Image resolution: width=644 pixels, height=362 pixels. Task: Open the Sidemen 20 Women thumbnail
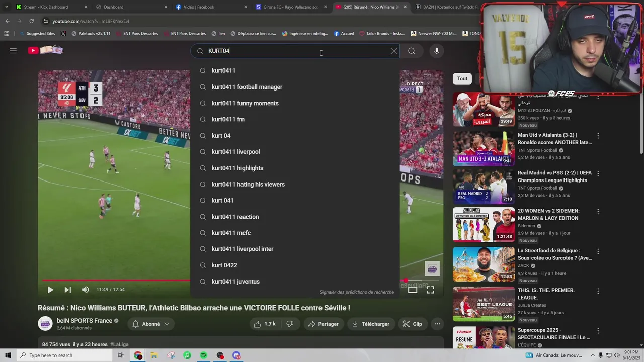tap(484, 225)
